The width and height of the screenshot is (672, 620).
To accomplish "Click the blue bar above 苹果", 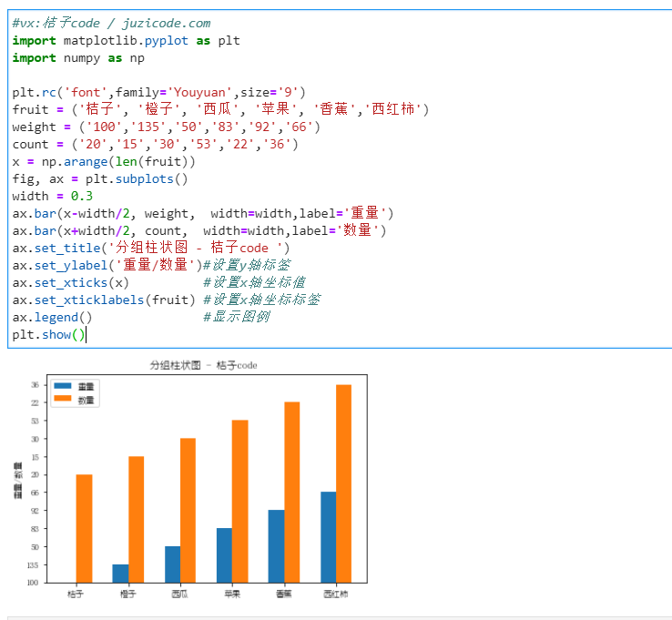I will click(224, 555).
